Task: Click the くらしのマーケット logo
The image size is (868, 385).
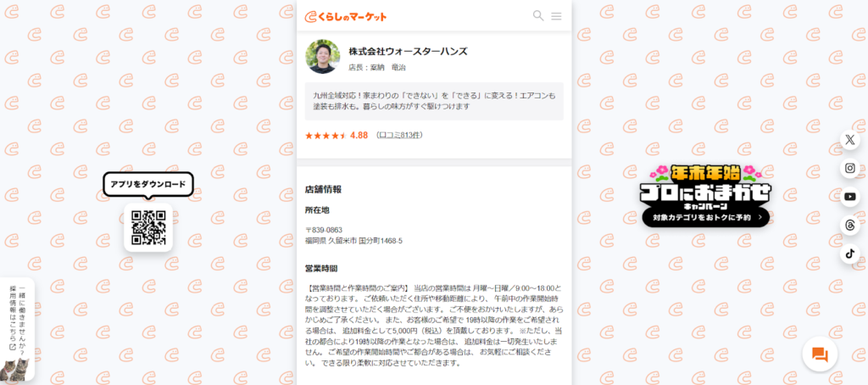Action: [x=346, y=17]
